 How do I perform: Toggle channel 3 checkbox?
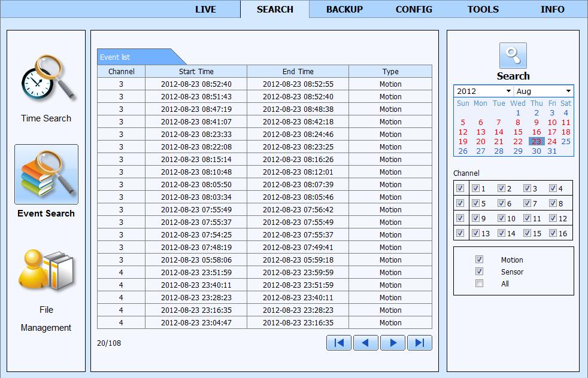(x=527, y=188)
